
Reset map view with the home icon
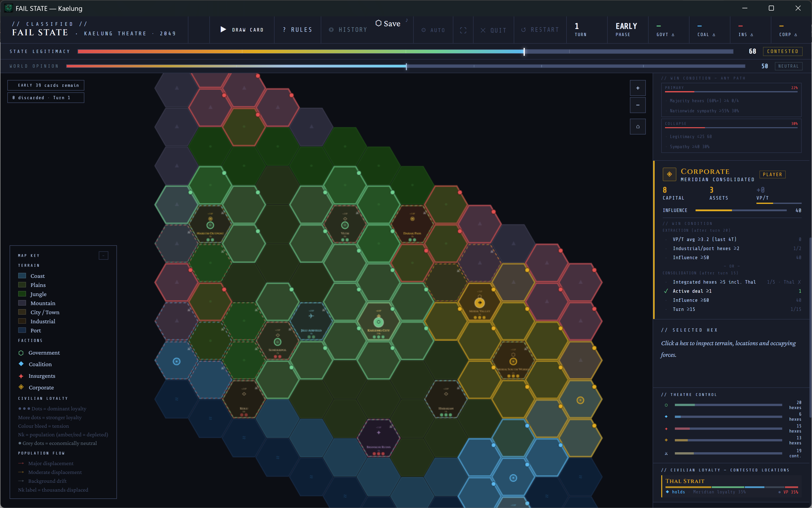637,127
